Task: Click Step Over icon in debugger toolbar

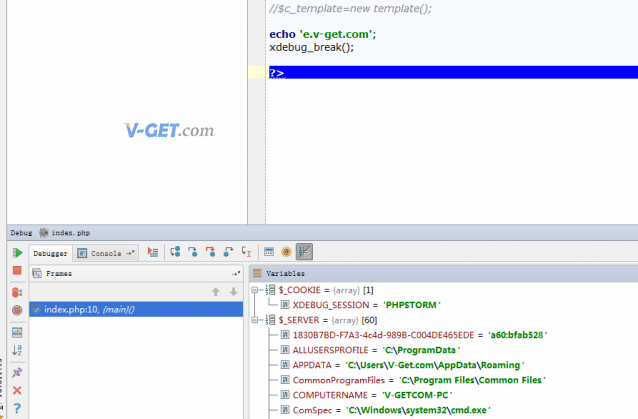Action: click(x=175, y=252)
